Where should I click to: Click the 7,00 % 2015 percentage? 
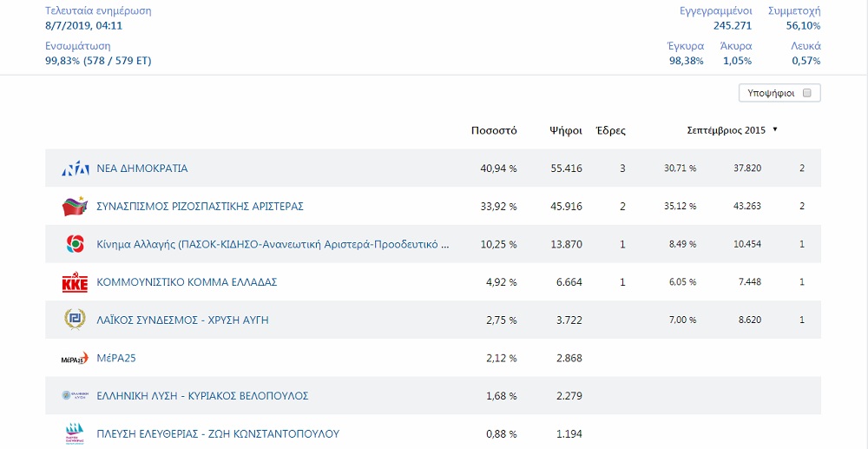tap(683, 320)
